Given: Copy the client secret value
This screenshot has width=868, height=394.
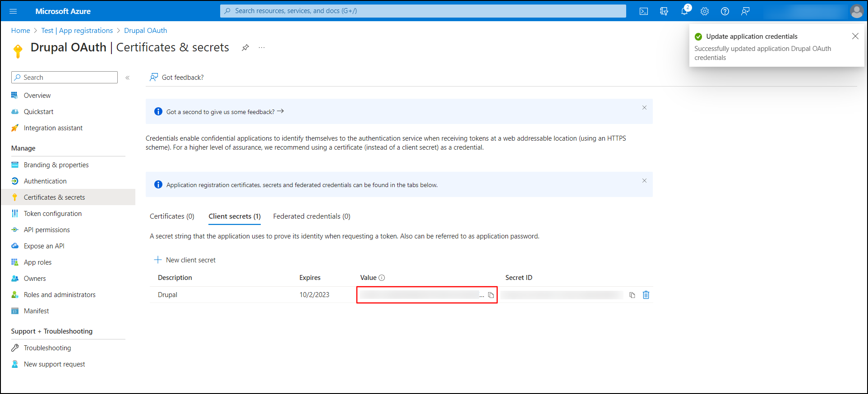Looking at the screenshot, I should tap(491, 295).
